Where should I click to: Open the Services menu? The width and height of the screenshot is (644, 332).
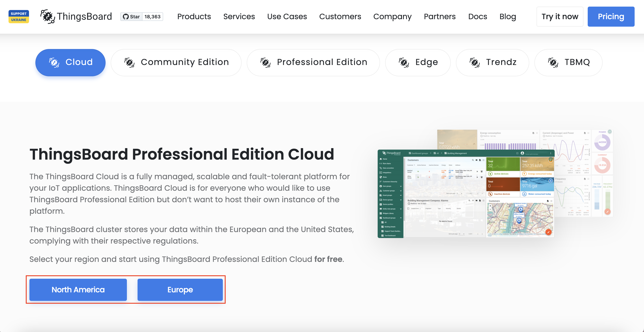239,16
